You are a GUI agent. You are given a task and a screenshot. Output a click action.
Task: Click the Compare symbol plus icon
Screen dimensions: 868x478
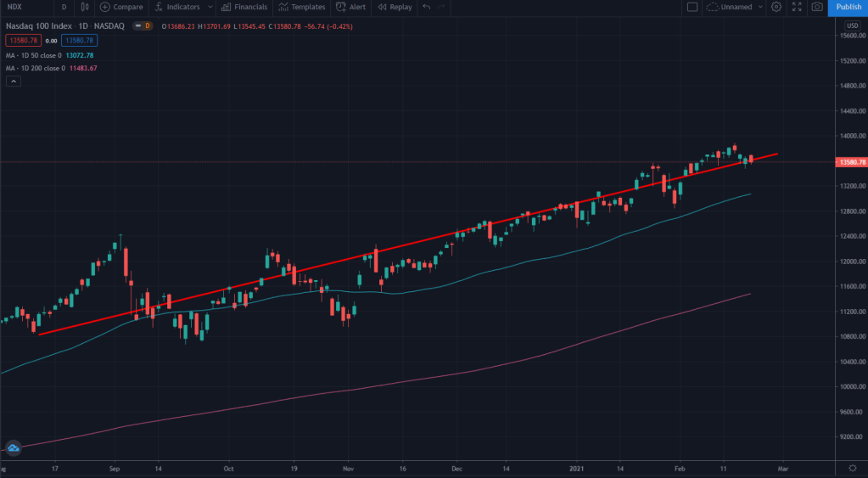click(x=105, y=7)
